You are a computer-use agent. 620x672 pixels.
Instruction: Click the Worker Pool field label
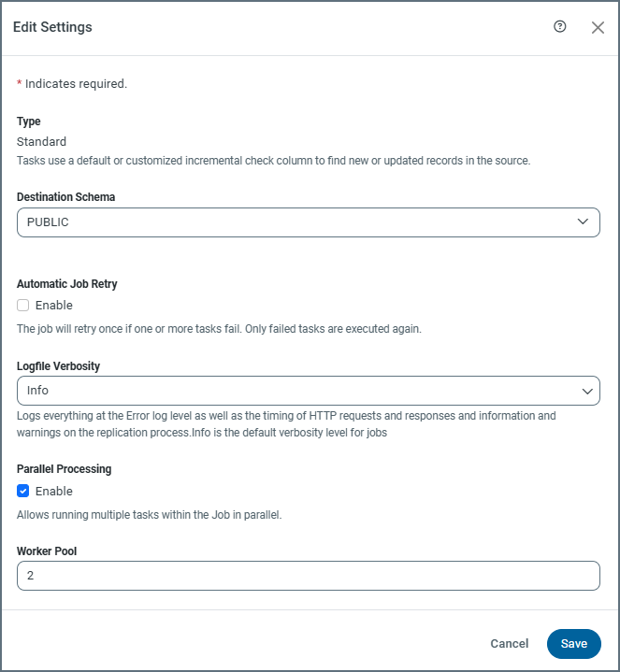(47, 551)
